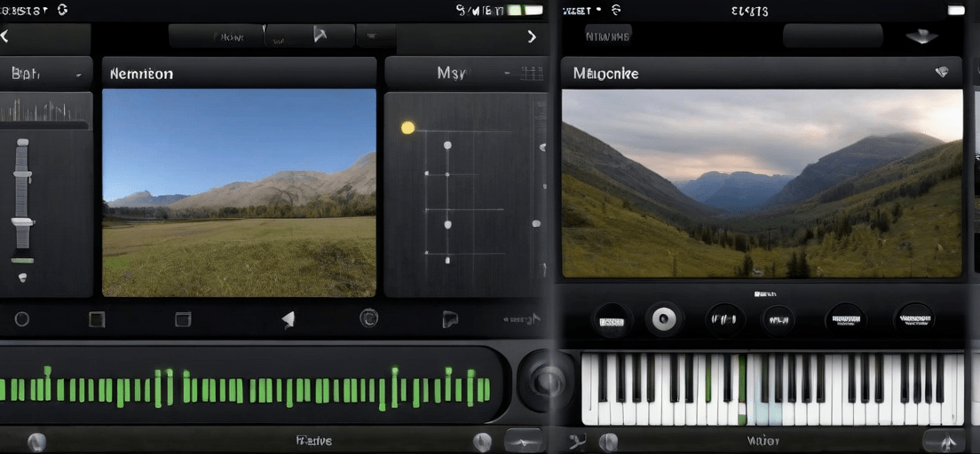Click the battery indicator in left status bar

pos(525,10)
